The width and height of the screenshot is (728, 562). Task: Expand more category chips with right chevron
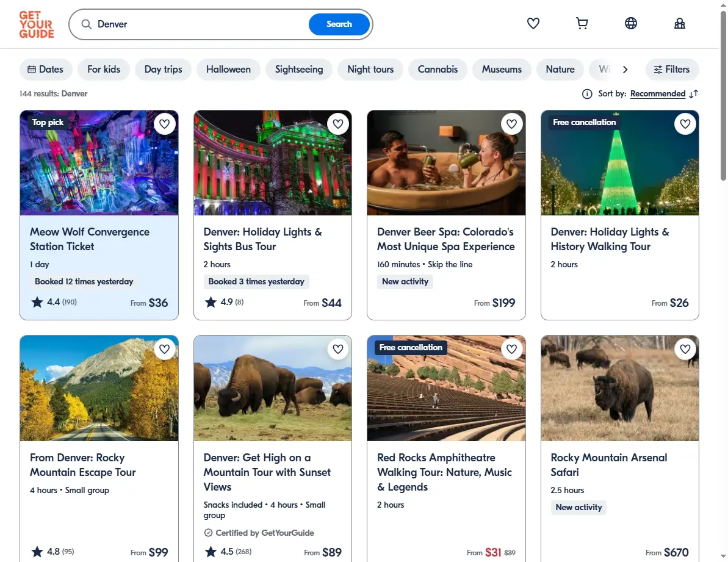[625, 70]
